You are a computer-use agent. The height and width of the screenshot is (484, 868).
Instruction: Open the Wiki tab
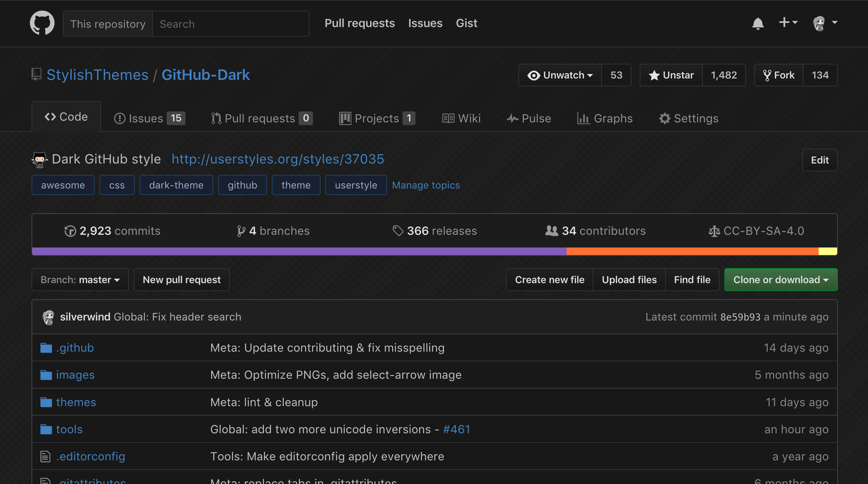coord(461,118)
